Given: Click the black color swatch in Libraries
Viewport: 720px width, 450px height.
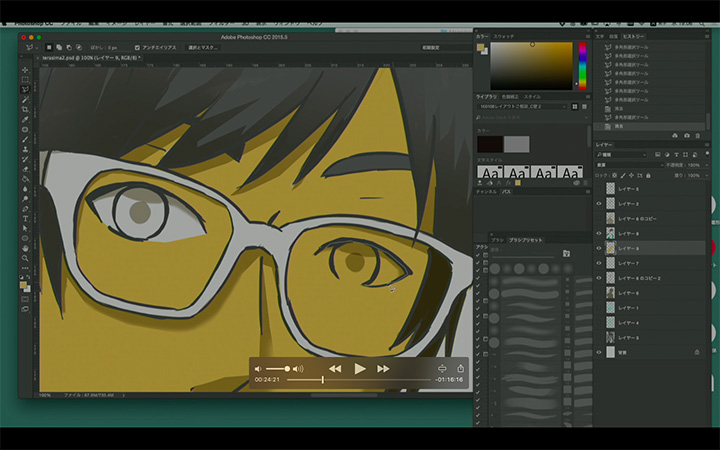Looking at the screenshot, I should point(489,144).
